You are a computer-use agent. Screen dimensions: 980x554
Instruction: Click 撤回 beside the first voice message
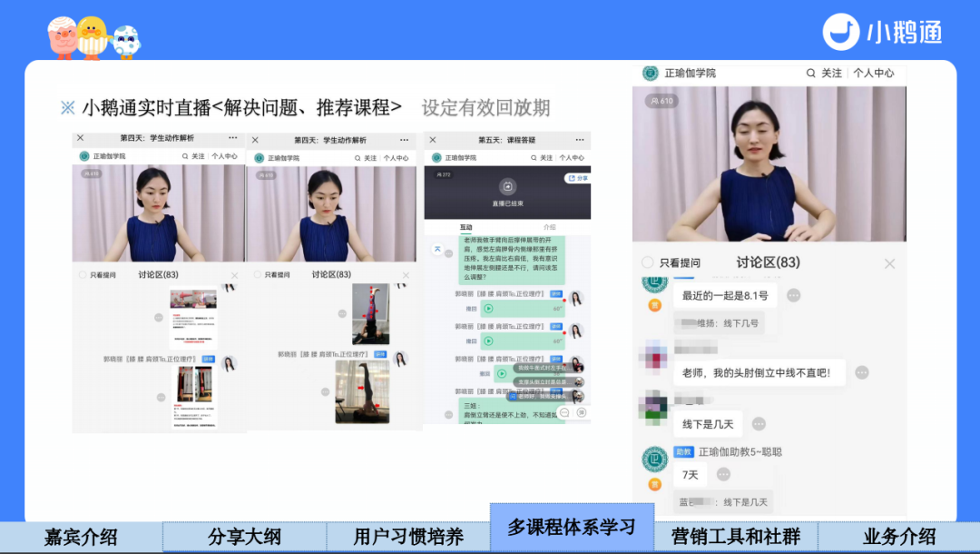click(471, 309)
